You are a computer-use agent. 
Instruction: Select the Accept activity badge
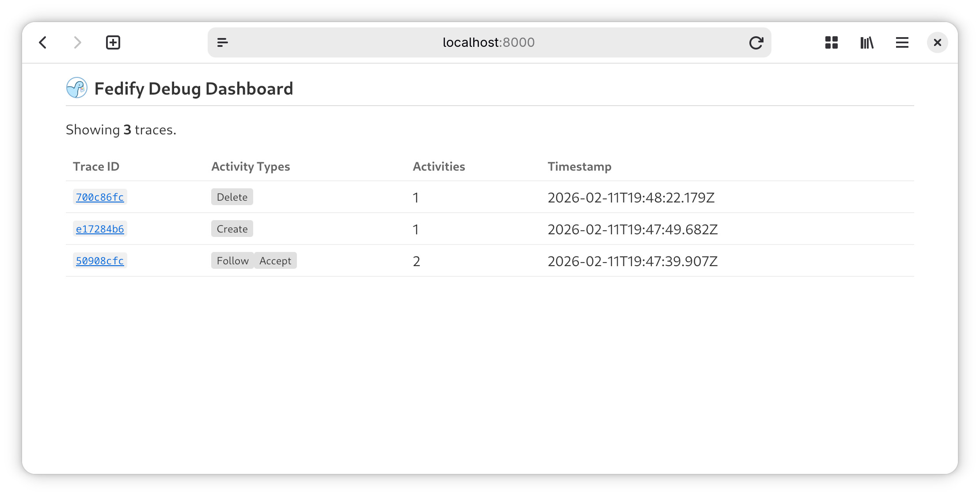(275, 260)
